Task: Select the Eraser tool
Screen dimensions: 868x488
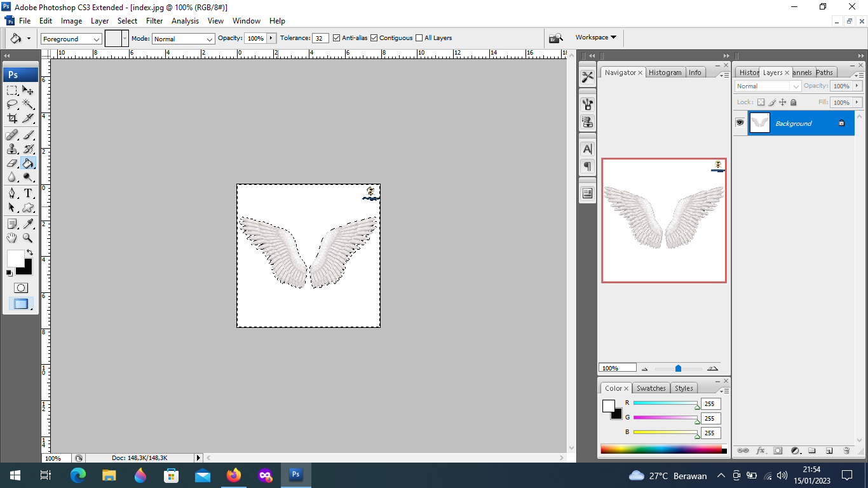Action: [x=12, y=163]
